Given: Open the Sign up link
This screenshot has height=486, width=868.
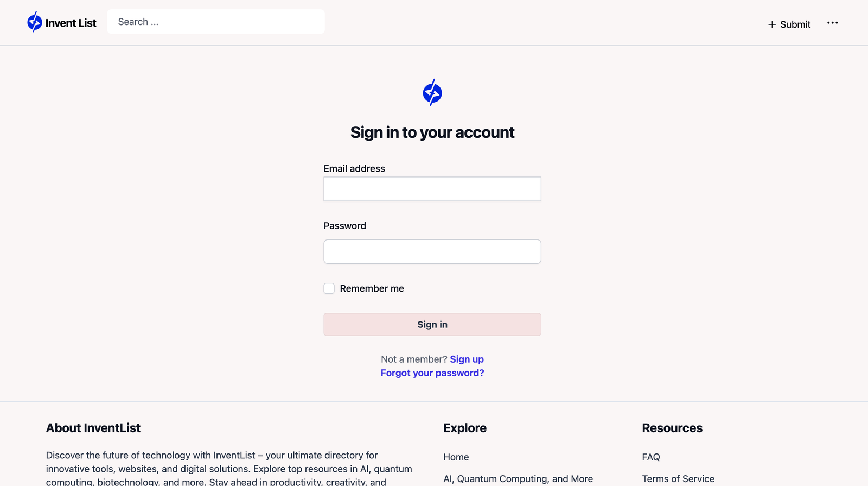Looking at the screenshot, I should 467,359.
